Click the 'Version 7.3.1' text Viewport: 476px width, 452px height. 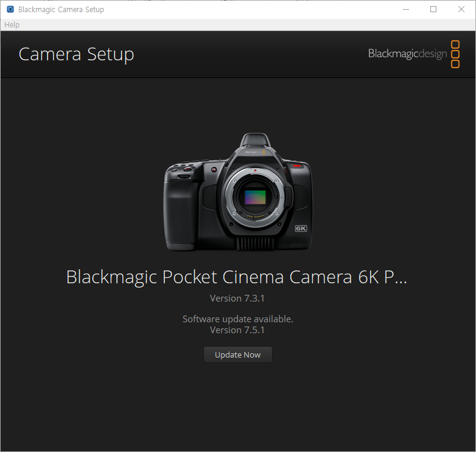pyautogui.click(x=237, y=298)
